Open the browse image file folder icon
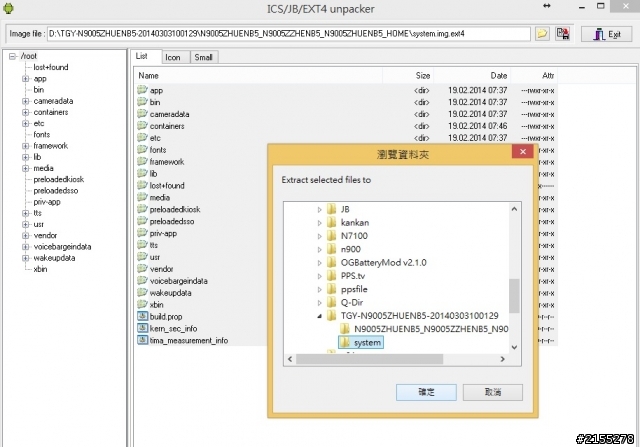The height and width of the screenshot is (447, 640). coord(542,33)
